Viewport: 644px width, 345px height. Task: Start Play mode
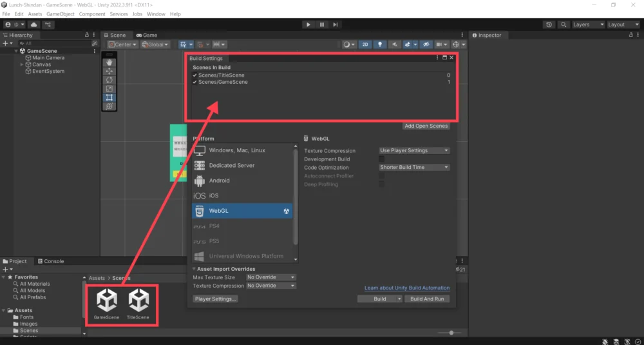(x=308, y=25)
